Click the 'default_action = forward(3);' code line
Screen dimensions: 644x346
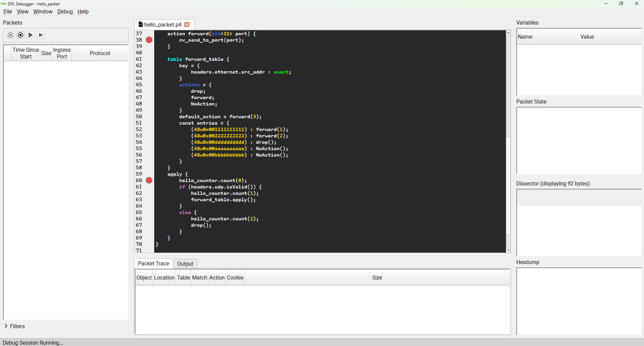coord(220,117)
